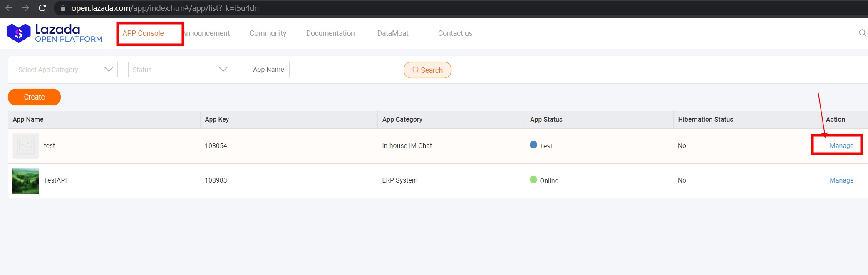This screenshot has height=275, width=868.
Task: Open the Select App Category dropdown
Action: click(x=65, y=70)
